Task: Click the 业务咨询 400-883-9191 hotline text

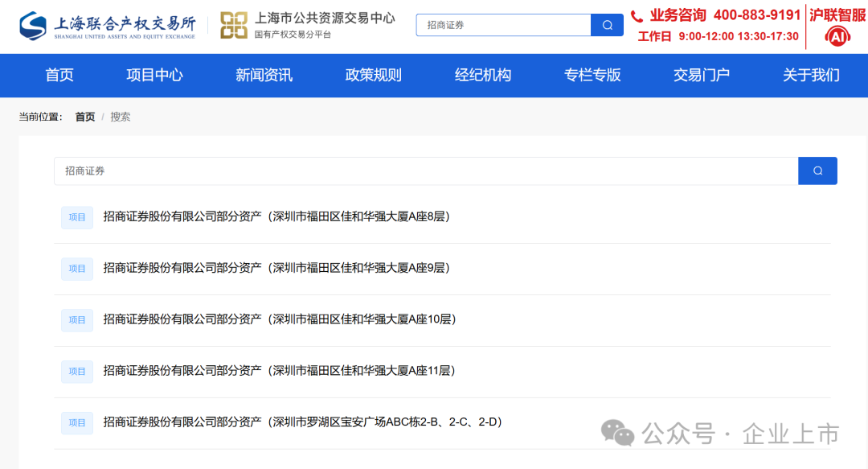Action: point(725,15)
